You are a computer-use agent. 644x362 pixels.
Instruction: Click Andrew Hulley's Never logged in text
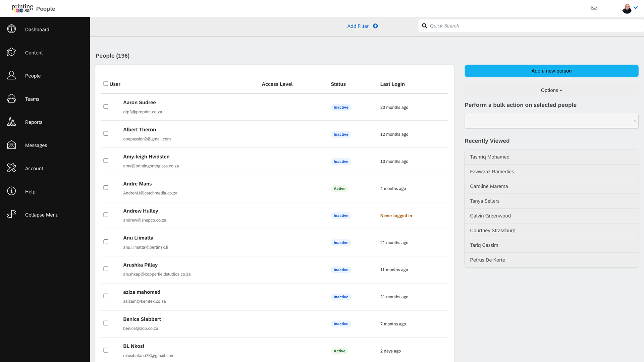[396, 216]
